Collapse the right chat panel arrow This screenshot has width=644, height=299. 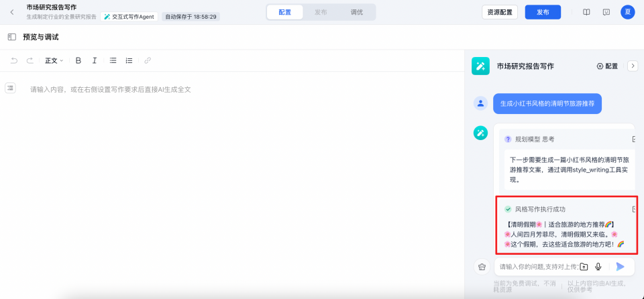633,66
